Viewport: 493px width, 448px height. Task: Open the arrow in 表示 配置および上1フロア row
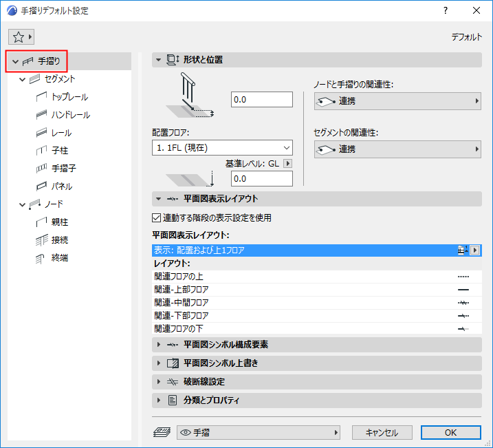point(474,250)
